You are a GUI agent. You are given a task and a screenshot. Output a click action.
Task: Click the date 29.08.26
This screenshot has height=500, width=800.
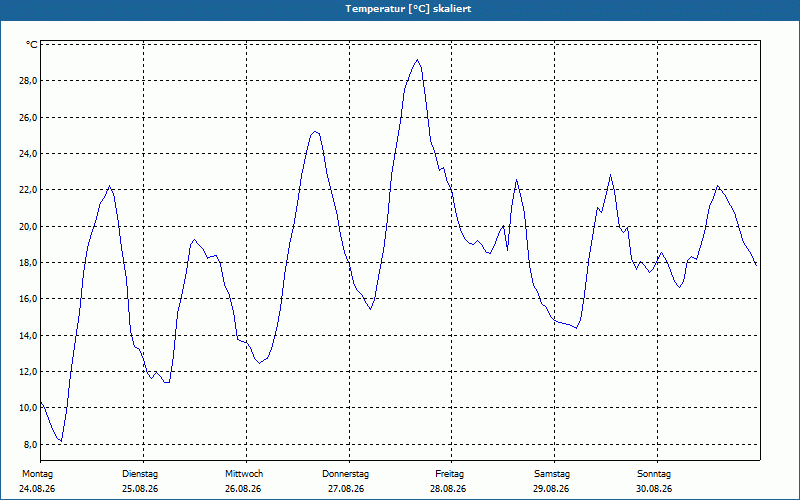point(551,489)
